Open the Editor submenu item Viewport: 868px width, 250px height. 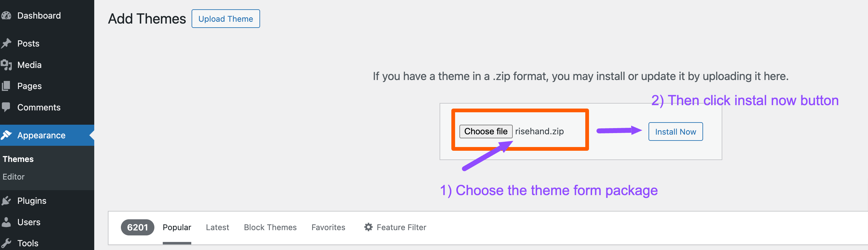(13, 177)
